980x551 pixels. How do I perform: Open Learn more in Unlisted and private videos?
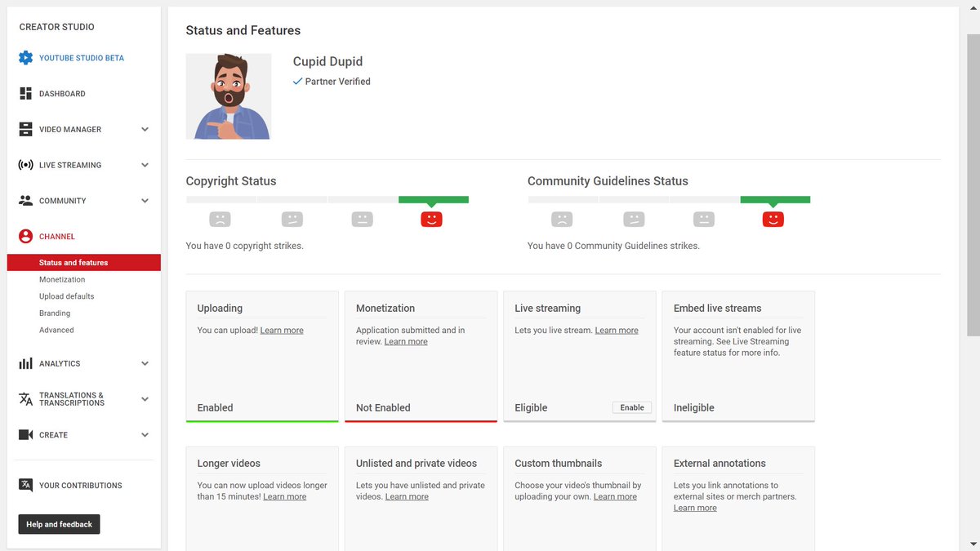click(407, 496)
